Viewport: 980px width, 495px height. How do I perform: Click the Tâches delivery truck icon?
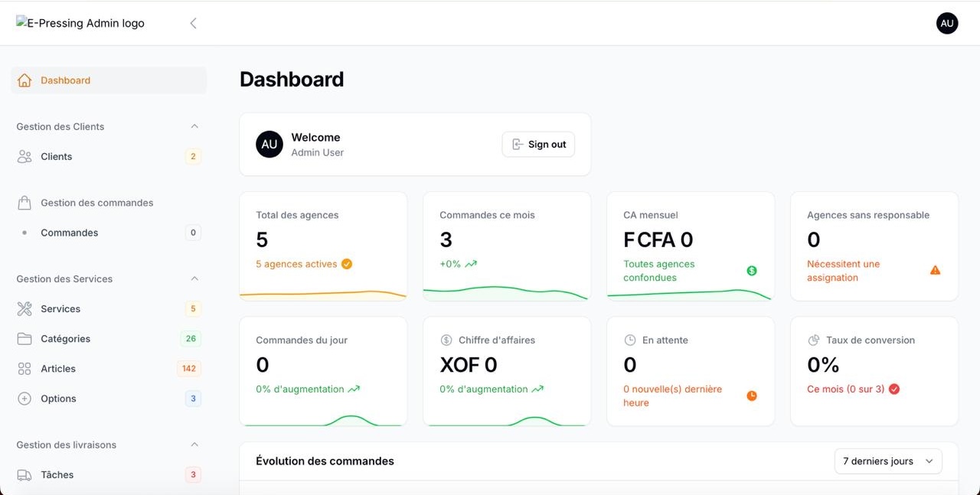[x=24, y=475]
